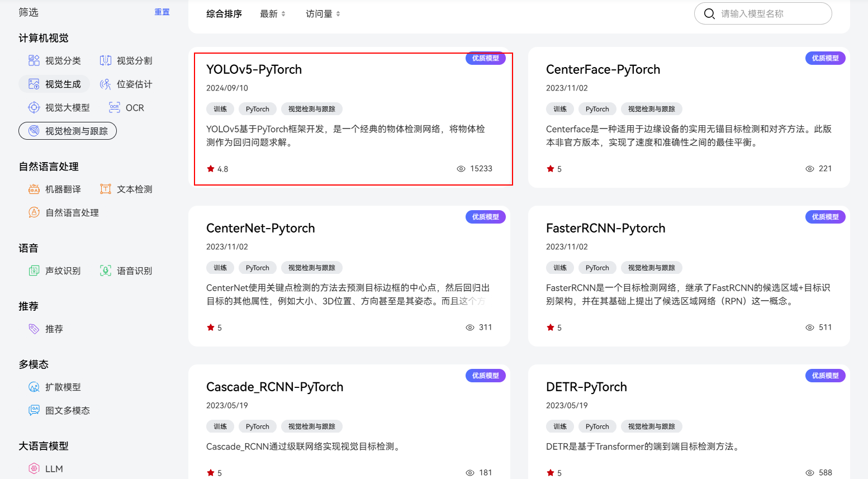This screenshot has height=479, width=868.
Task: Click the 图文多模态 category icon
Action: [34, 410]
